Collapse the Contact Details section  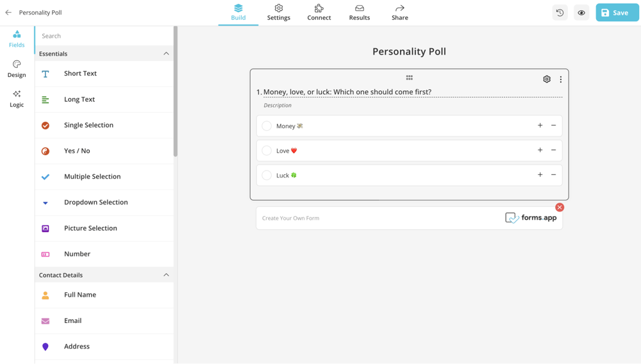point(166,275)
